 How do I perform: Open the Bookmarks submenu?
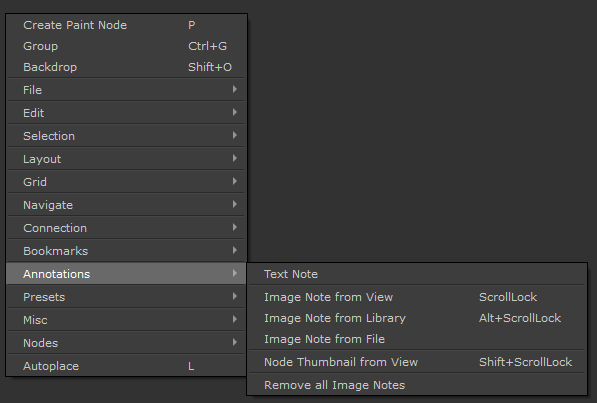(126, 251)
